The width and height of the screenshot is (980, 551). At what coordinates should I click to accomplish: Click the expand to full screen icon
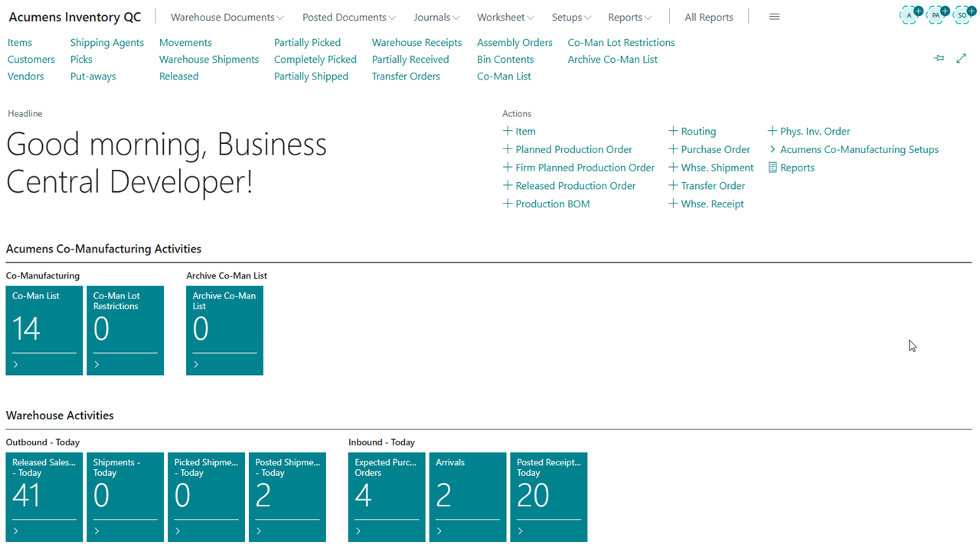point(962,59)
